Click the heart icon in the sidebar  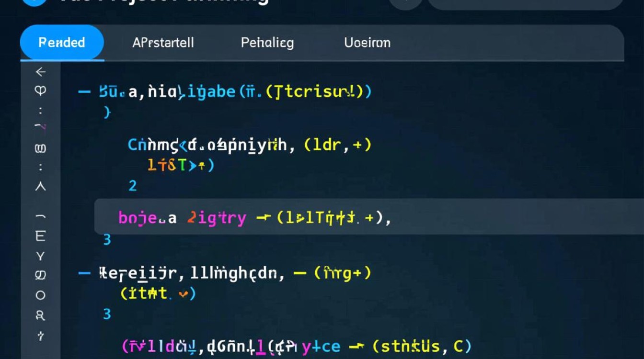pos(41,90)
